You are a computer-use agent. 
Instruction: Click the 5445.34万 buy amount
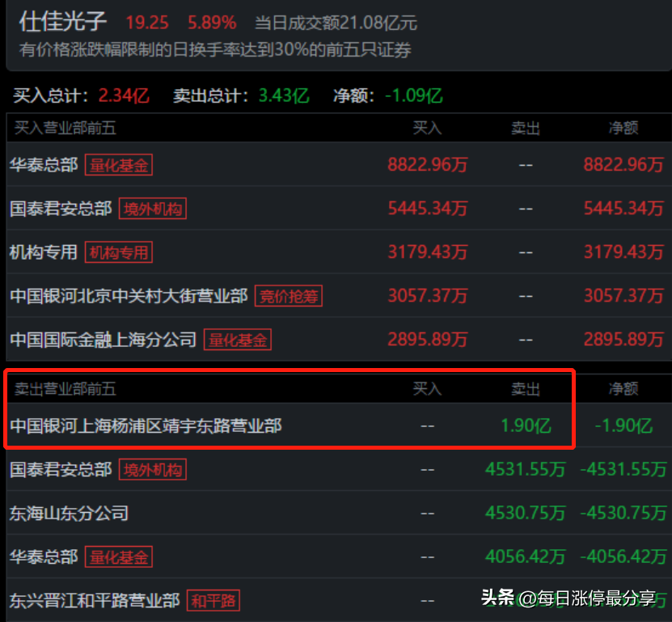click(427, 209)
